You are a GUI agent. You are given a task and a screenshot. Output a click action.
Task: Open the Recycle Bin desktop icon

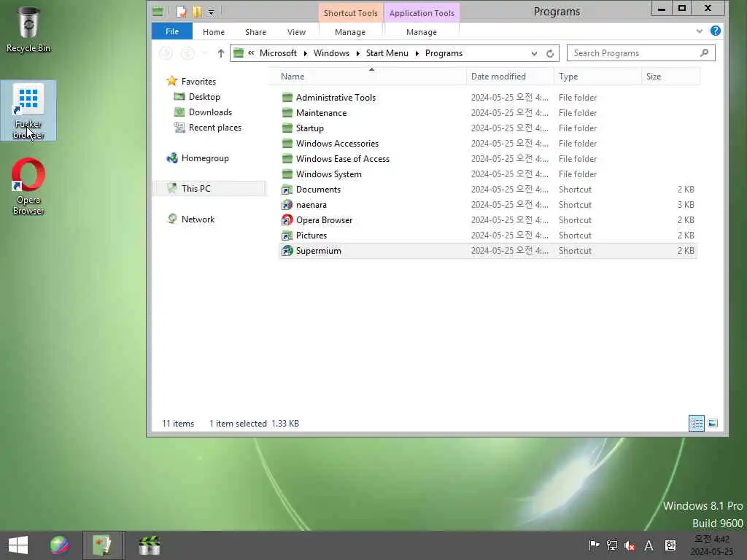28,29
